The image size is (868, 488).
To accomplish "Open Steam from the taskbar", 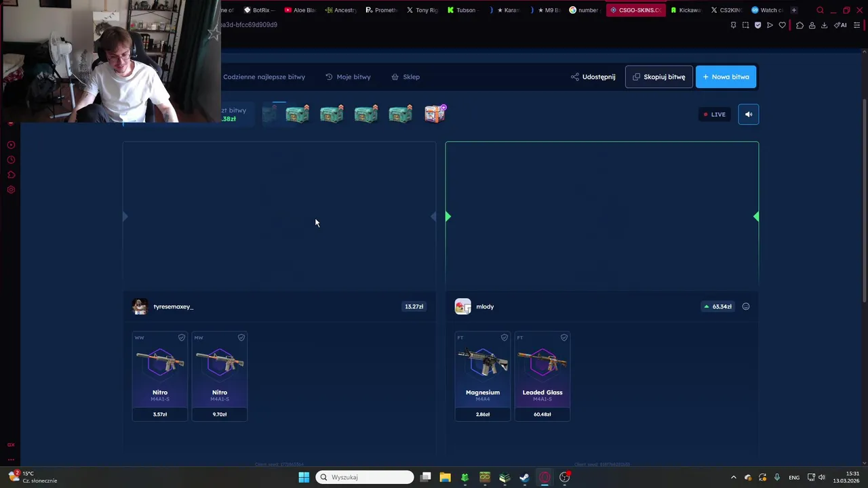I will click(x=524, y=477).
